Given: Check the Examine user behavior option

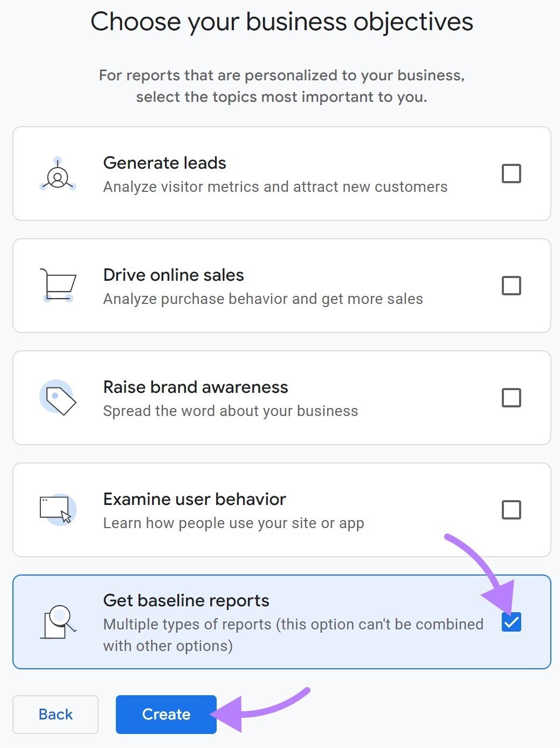Looking at the screenshot, I should (511, 509).
